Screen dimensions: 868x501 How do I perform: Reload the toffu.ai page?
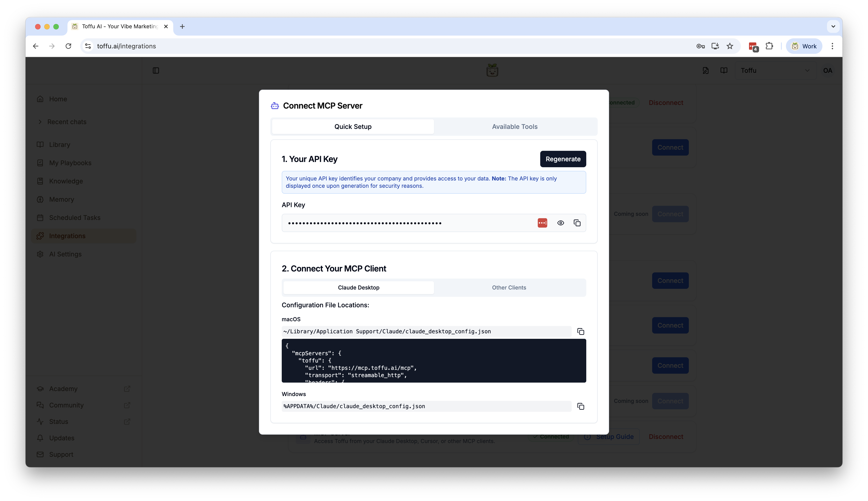coord(68,46)
